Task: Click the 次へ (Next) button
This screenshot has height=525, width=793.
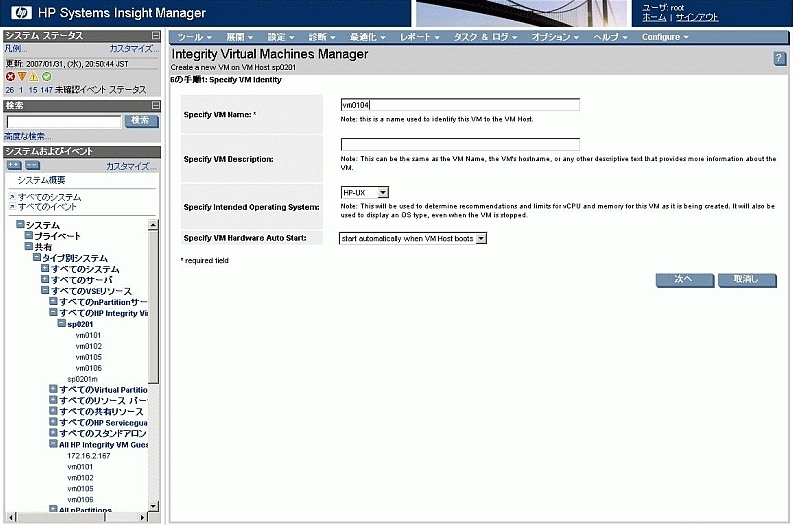Action: [x=684, y=280]
